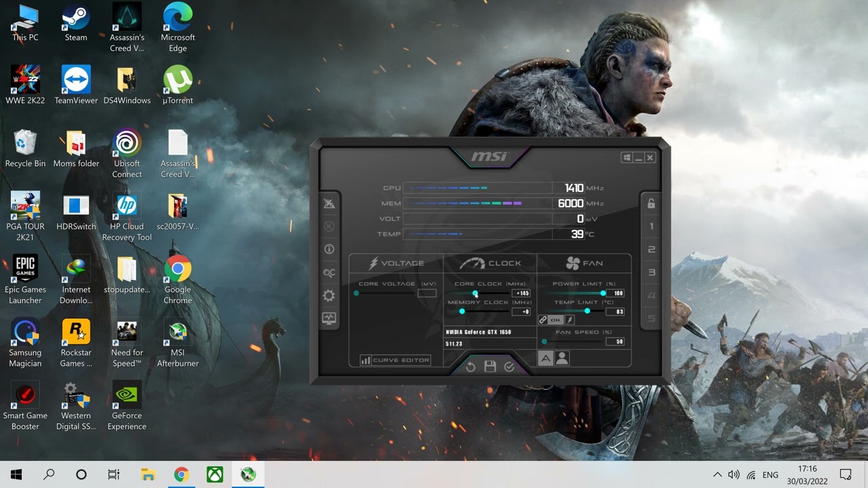Open Task View in taskbar

pyautogui.click(x=114, y=474)
